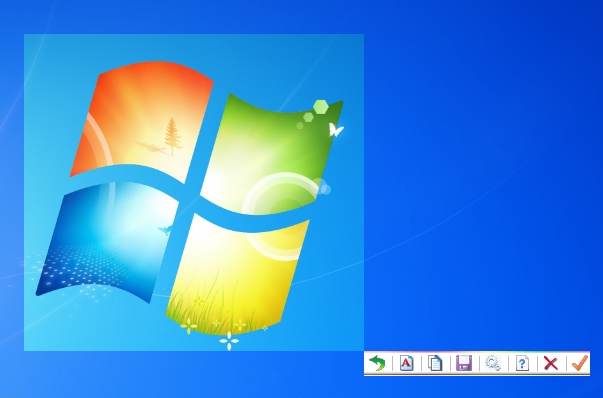Viewport: 603px width, 398px height.
Task: Confirm the selection with the orange checkmark
Action: [x=580, y=363]
